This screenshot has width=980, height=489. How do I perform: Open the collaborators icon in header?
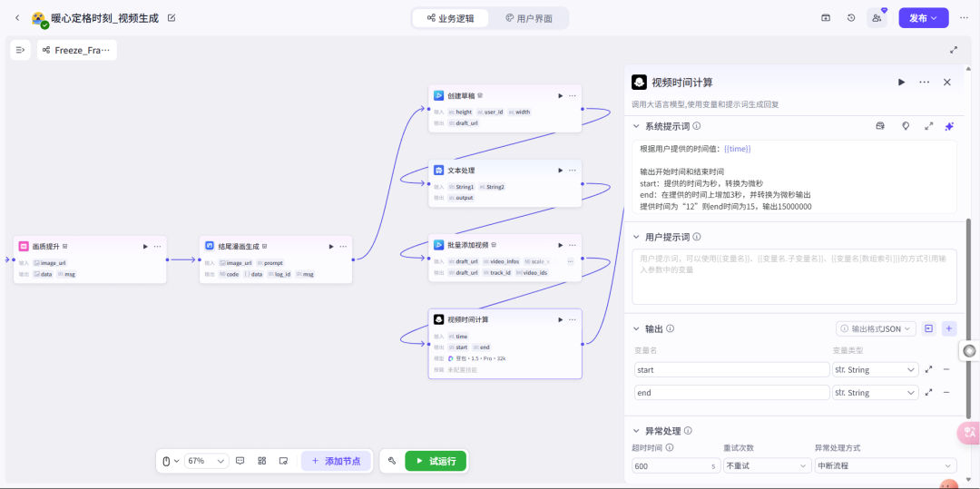pos(877,18)
